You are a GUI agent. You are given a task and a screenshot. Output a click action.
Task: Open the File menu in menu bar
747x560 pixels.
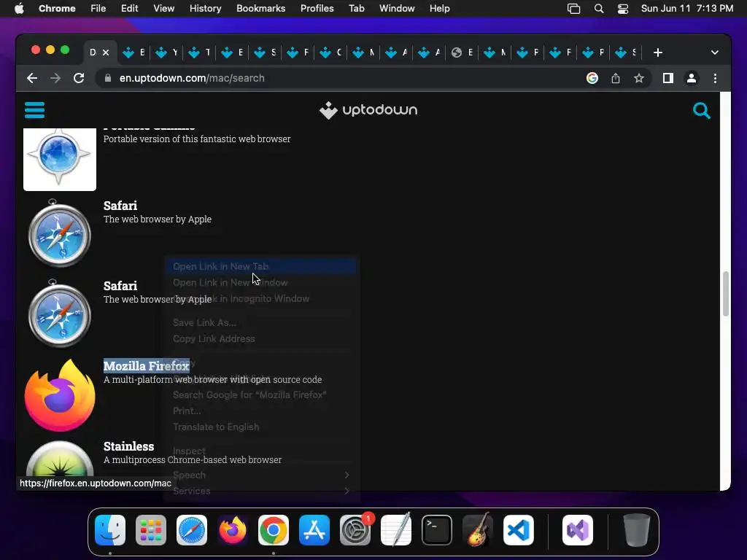[x=98, y=8]
